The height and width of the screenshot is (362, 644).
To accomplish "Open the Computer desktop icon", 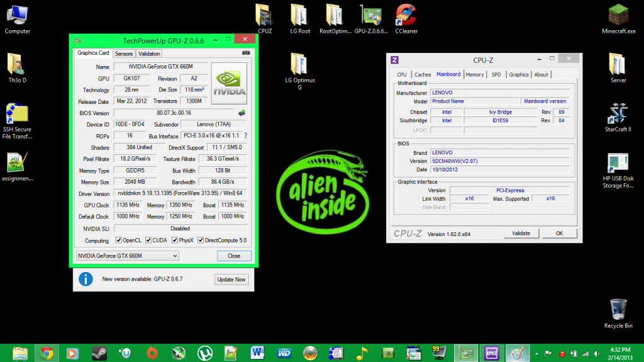I will pos(17,20).
